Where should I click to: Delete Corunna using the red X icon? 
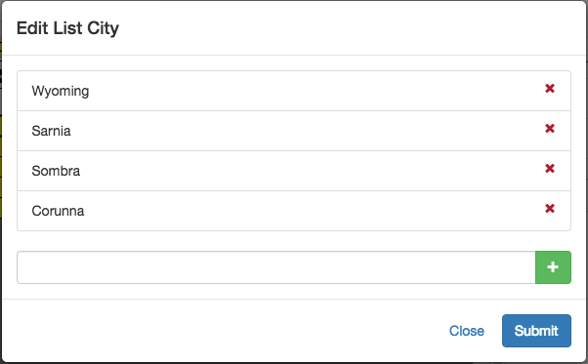point(550,208)
